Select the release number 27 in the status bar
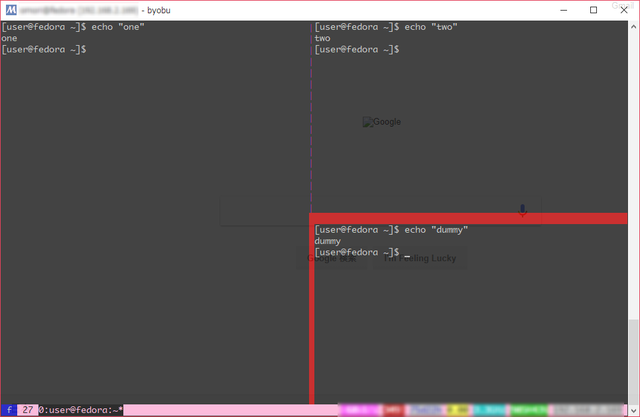The image size is (640, 417). (x=28, y=410)
